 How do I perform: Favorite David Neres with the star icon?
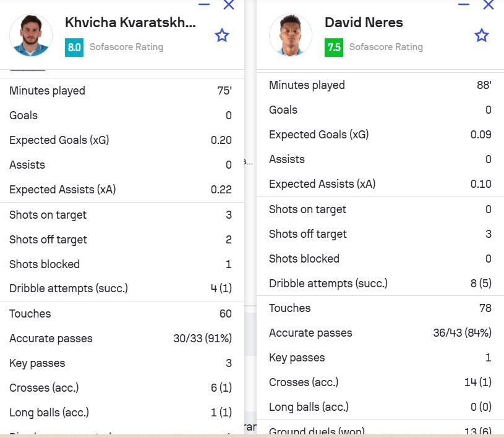point(482,35)
